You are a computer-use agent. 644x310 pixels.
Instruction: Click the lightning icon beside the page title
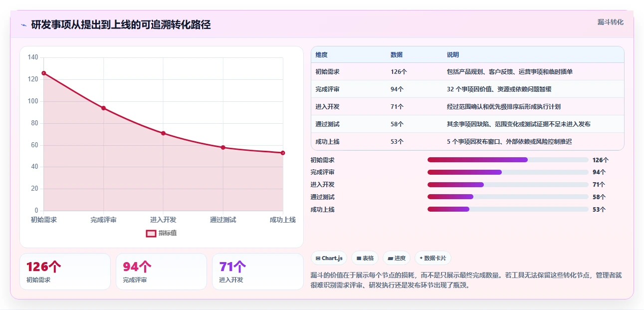[23, 25]
